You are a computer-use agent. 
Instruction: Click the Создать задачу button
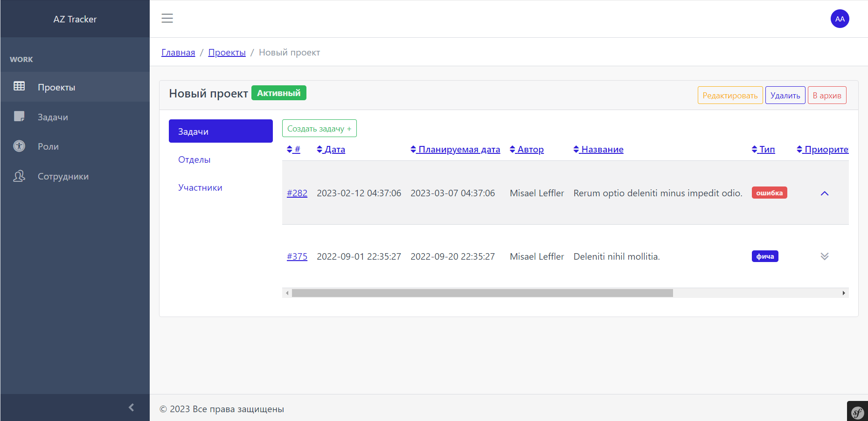319,128
